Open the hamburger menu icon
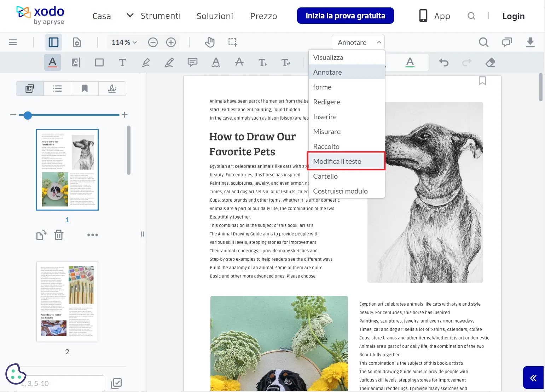Image resolution: width=545 pixels, height=392 pixels. pyautogui.click(x=13, y=42)
